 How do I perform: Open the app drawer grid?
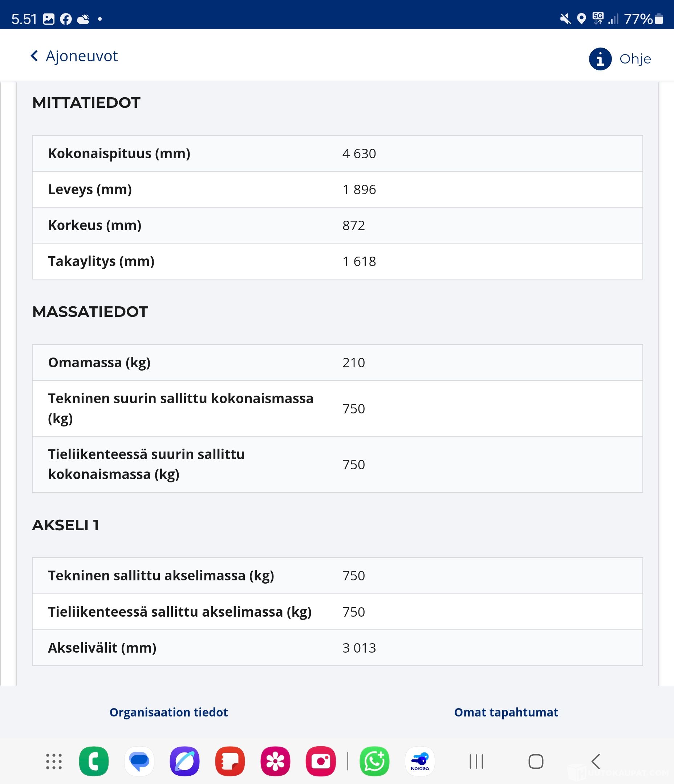coord(54,761)
